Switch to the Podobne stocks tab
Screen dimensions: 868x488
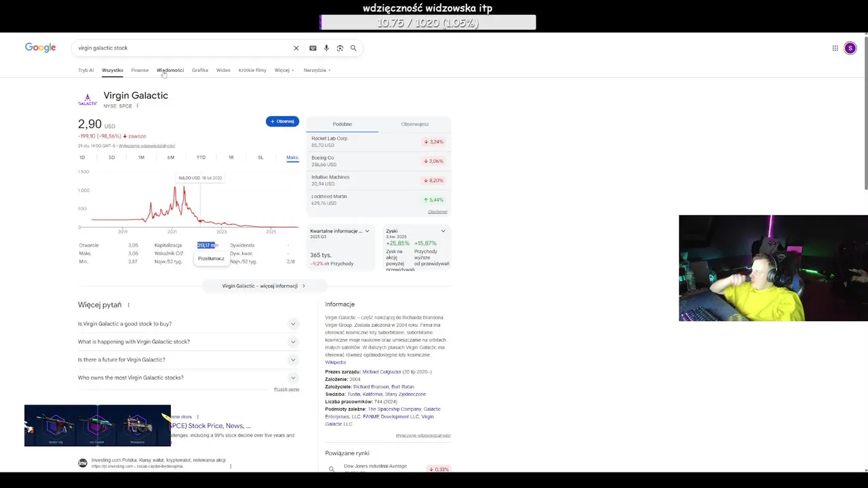342,124
